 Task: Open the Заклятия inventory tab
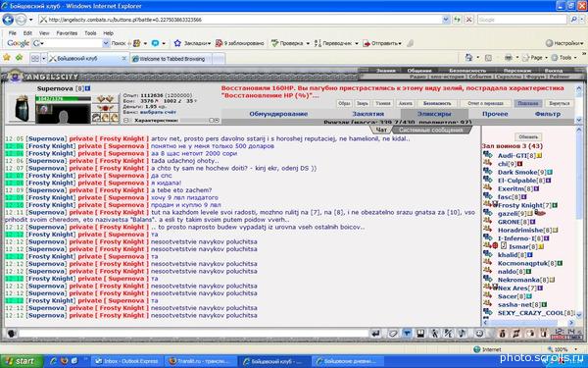(x=367, y=114)
